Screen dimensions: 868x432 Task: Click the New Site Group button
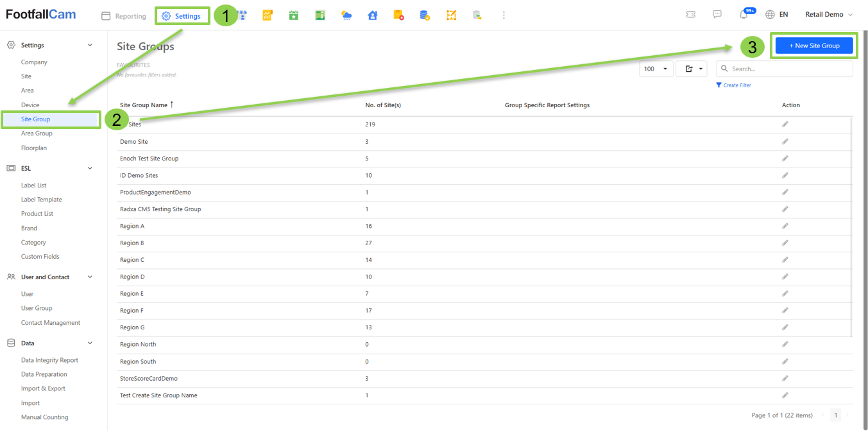click(x=814, y=46)
